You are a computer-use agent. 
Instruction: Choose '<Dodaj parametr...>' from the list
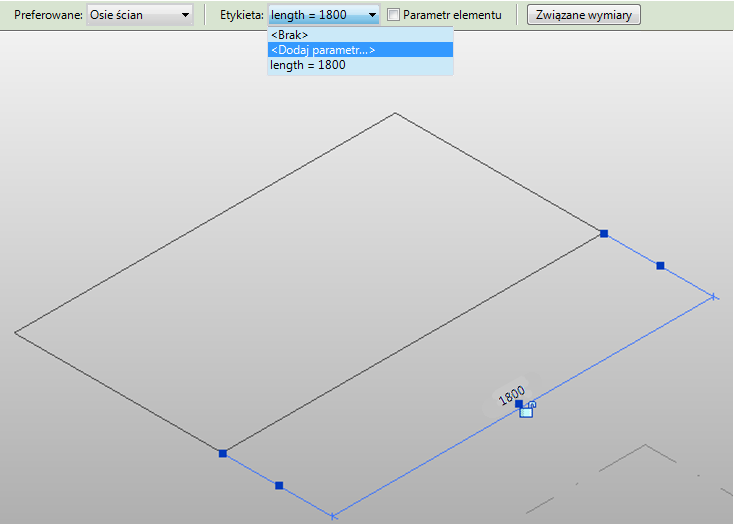pos(360,50)
